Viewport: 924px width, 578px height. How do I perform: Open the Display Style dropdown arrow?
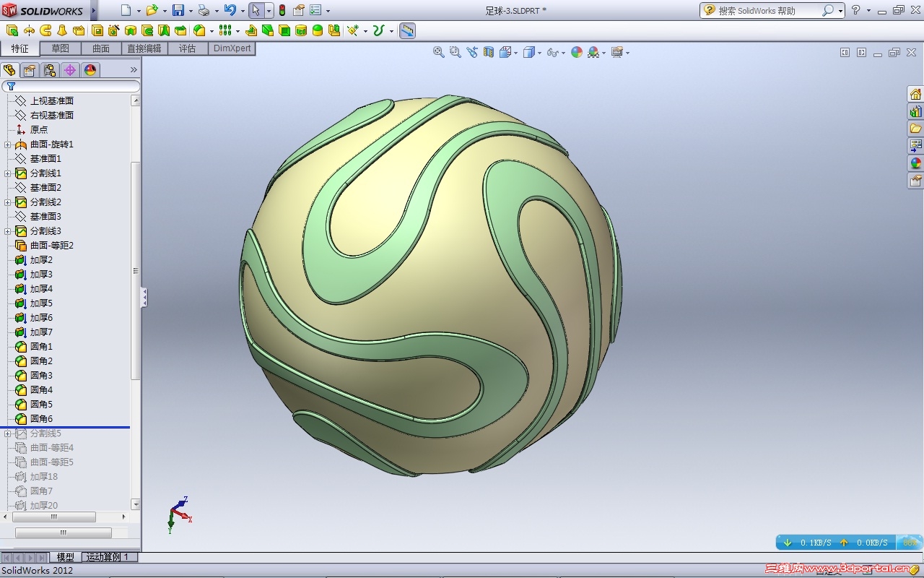point(539,53)
